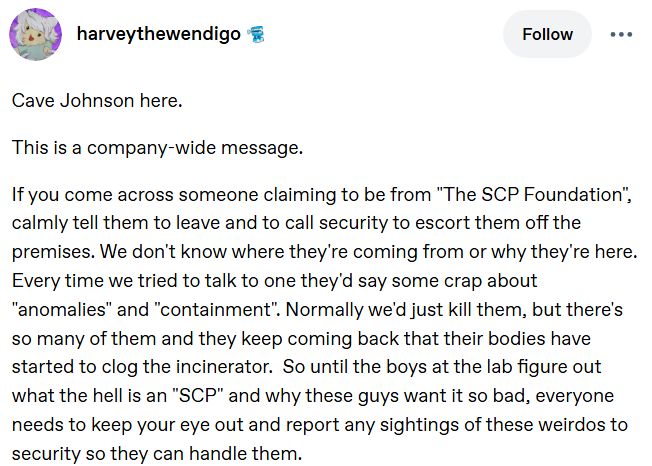This screenshot has width=652, height=466.
Task: Click the word "premises" in the post
Action: [50, 252]
